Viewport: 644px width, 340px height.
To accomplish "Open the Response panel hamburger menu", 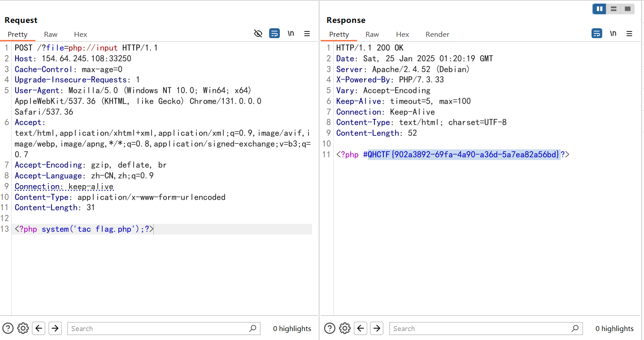I will 629,33.
